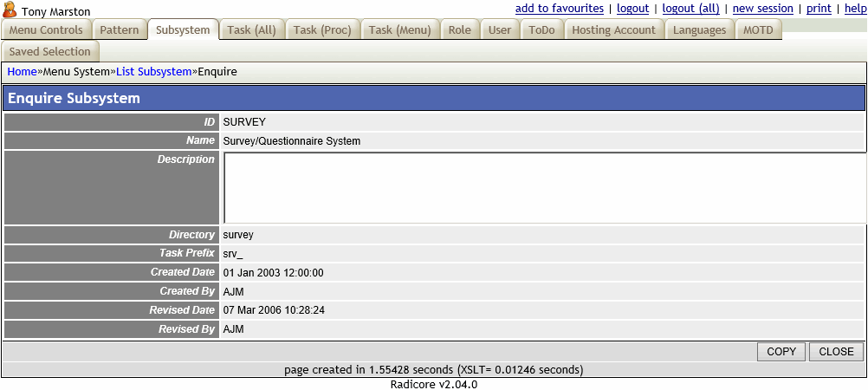Click the 'logout (all)' link
The image size is (868, 390).
[x=690, y=9]
